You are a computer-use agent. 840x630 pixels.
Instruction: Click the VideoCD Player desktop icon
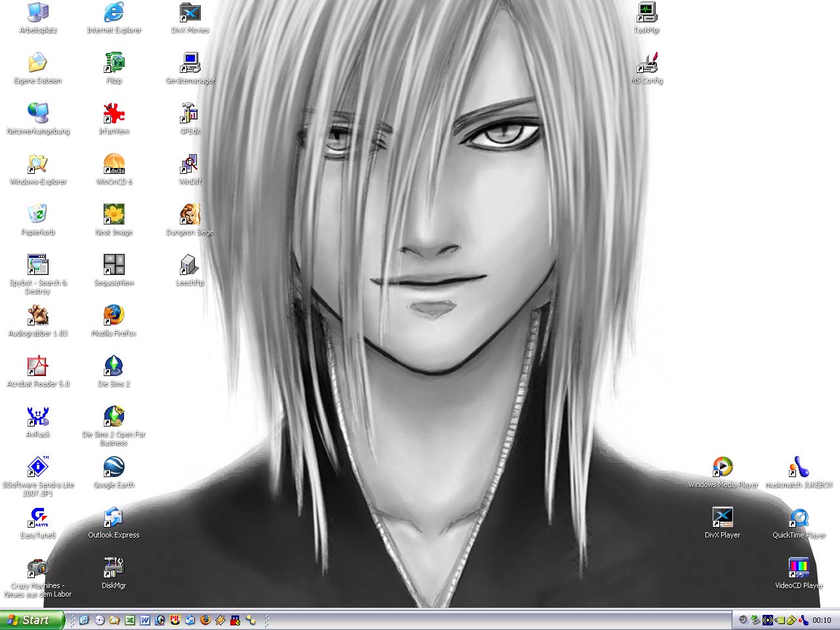pyautogui.click(x=799, y=574)
